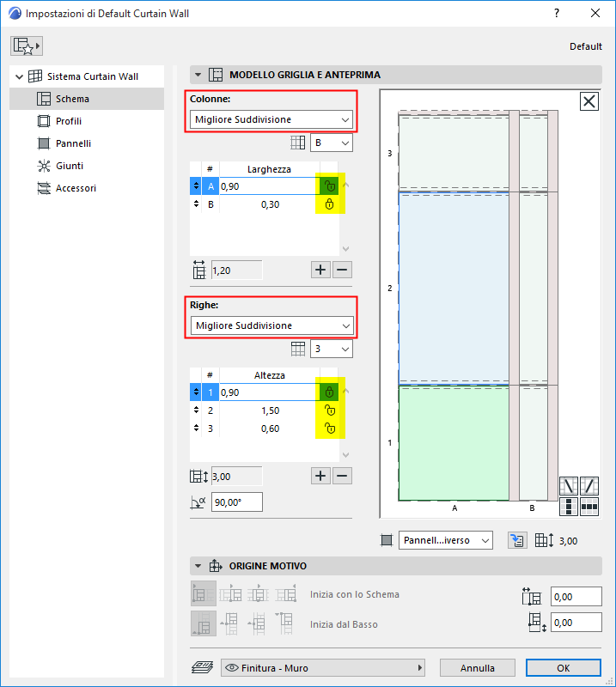Select the second vertical pattern origin icon
This screenshot has height=687, width=616.
pyautogui.click(x=230, y=623)
